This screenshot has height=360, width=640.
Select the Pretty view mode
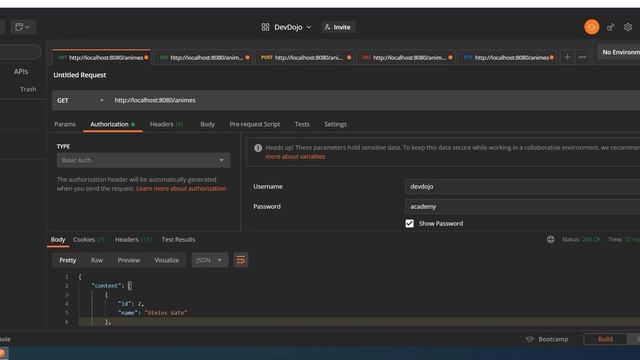coord(68,260)
